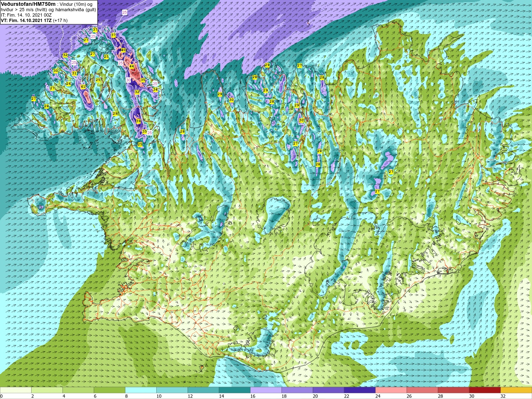Click the yellow '34' gust label
The height and width of the screenshot is (399, 532).
click(155, 90)
